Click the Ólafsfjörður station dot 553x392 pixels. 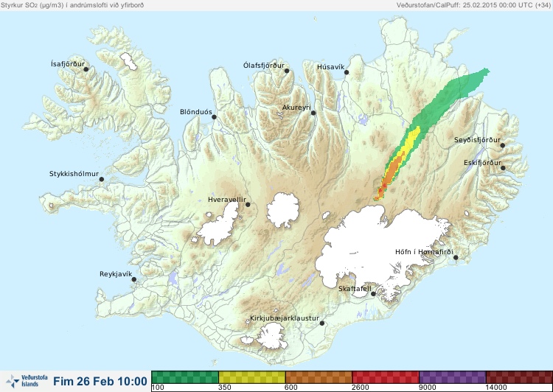[x=287, y=71]
